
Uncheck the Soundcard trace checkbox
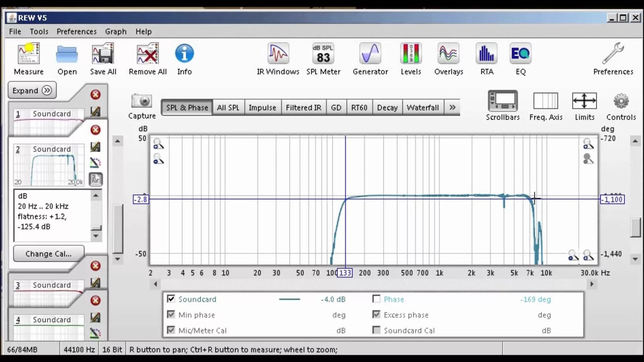click(171, 299)
